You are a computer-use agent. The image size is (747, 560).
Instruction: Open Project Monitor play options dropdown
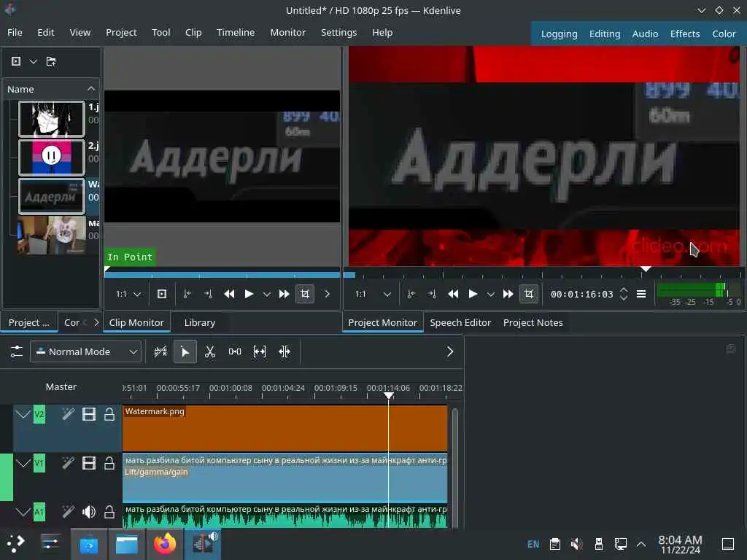tap(491, 295)
